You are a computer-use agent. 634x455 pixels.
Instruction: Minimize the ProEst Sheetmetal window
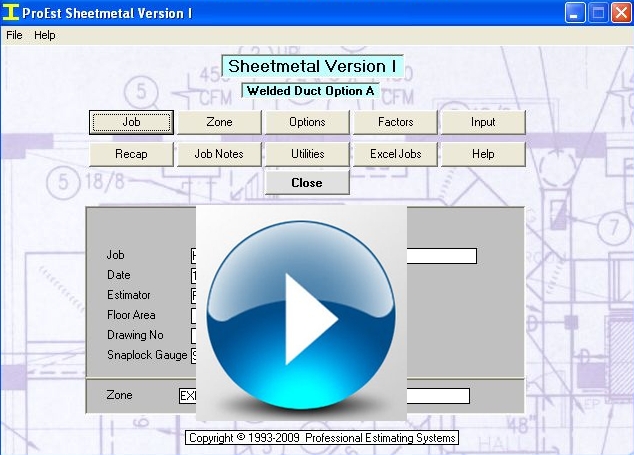click(x=574, y=13)
